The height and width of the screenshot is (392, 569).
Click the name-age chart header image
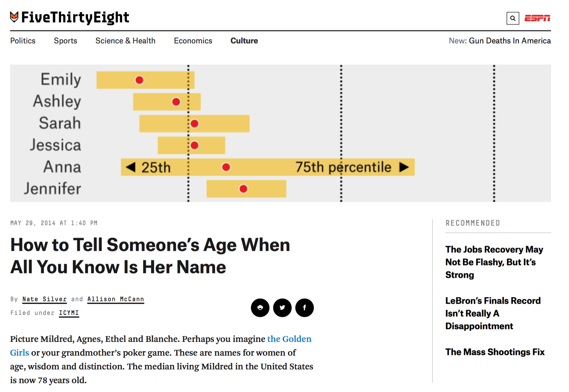[x=280, y=133]
